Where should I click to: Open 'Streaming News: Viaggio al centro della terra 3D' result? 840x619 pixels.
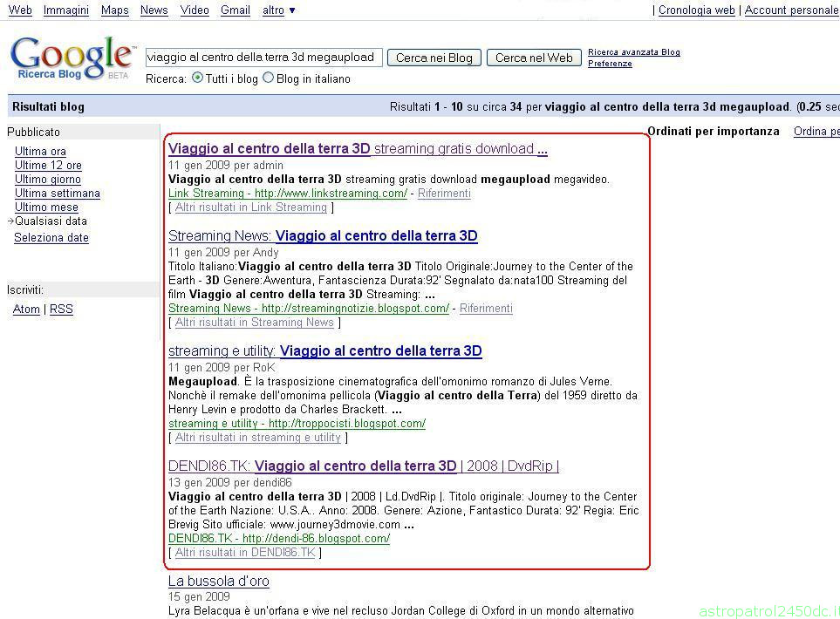[323, 236]
